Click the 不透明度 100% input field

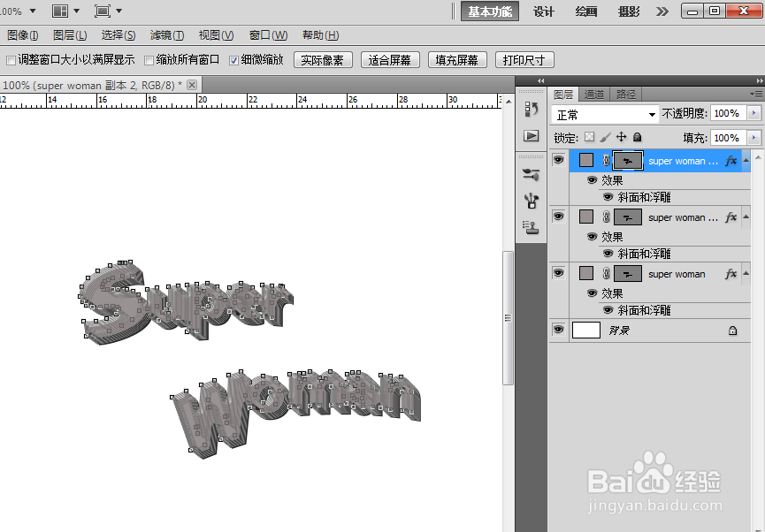729,113
